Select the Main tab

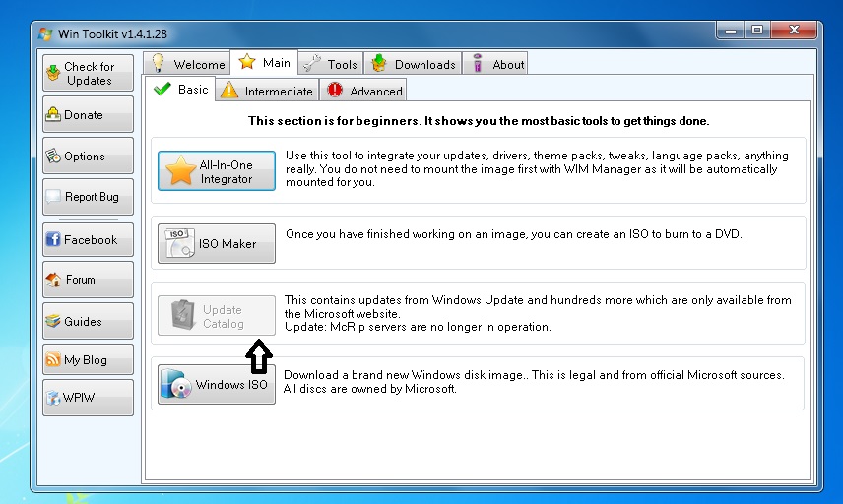click(264, 62)
